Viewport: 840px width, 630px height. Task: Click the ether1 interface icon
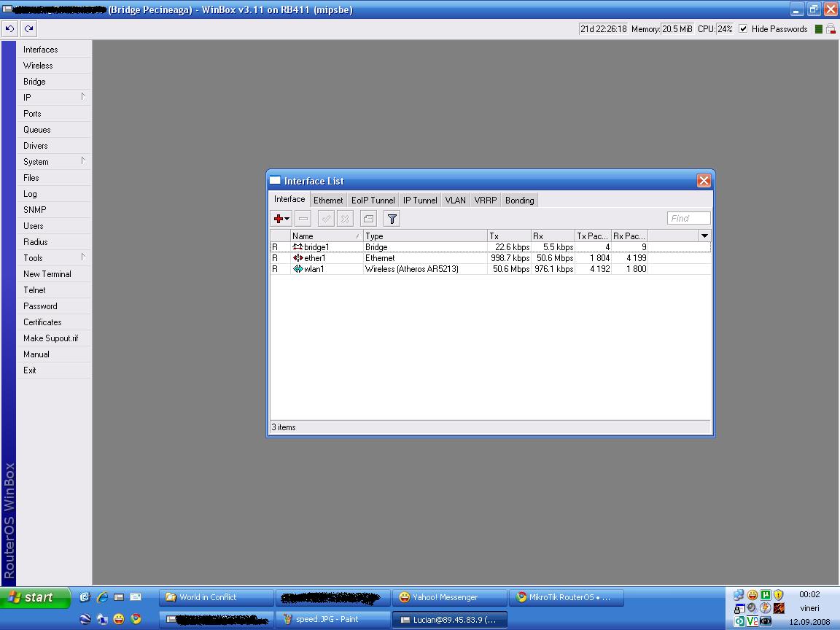[x=297, y=257]
